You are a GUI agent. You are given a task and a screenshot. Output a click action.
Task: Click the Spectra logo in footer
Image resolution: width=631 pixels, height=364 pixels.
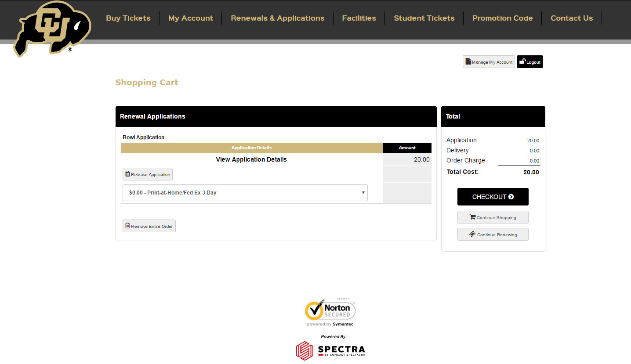[x=330, y=350]
